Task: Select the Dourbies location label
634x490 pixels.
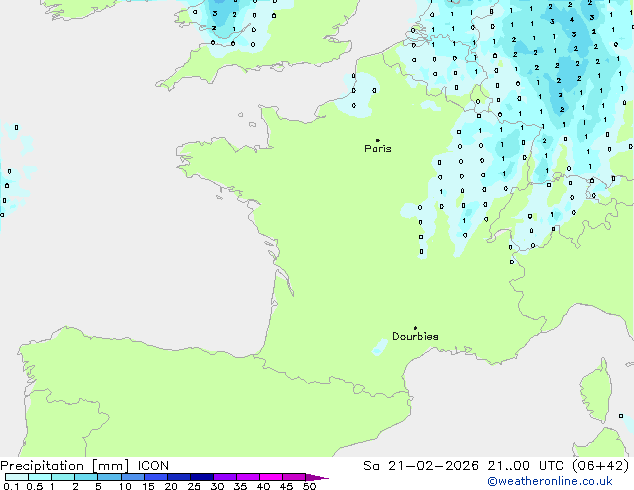Action: coord(415,336)
